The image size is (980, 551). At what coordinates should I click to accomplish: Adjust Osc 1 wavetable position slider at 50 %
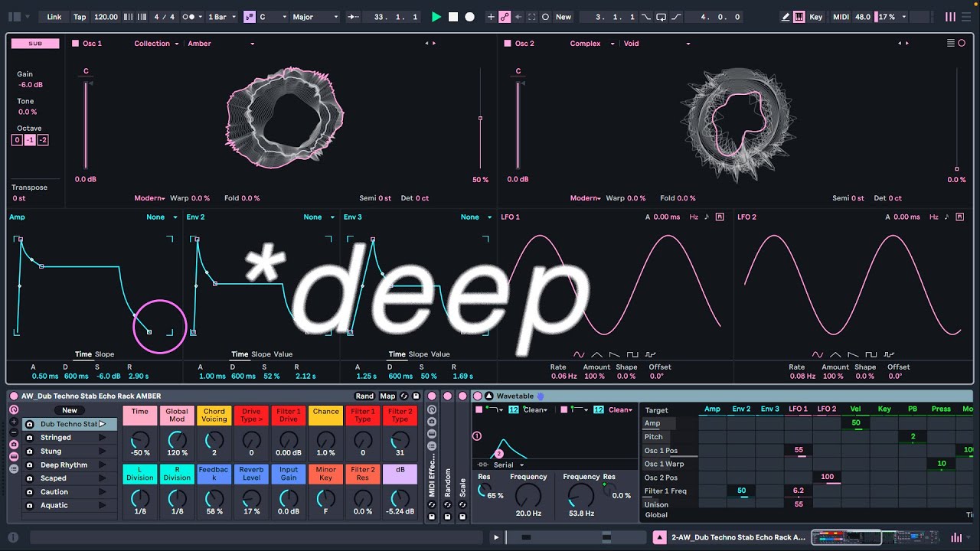point(480,119)
